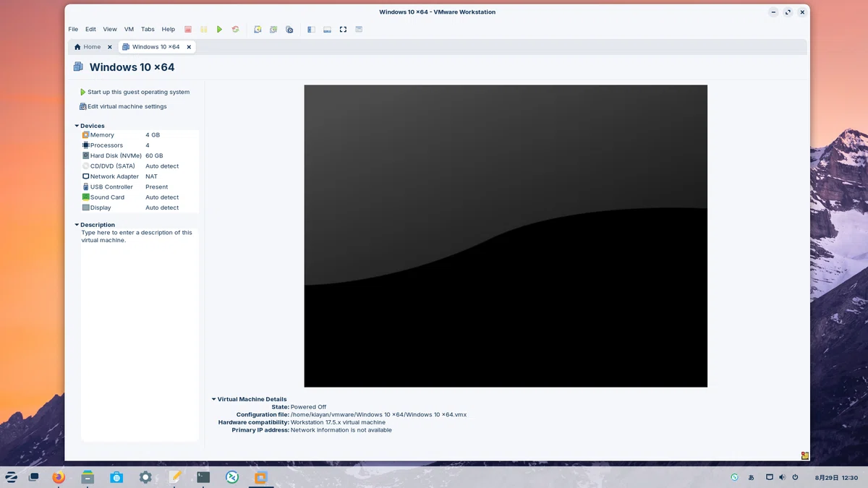Select the Hard Disk (NVMe) device row
Screen dimensions: 868x488
pos(140,155)
